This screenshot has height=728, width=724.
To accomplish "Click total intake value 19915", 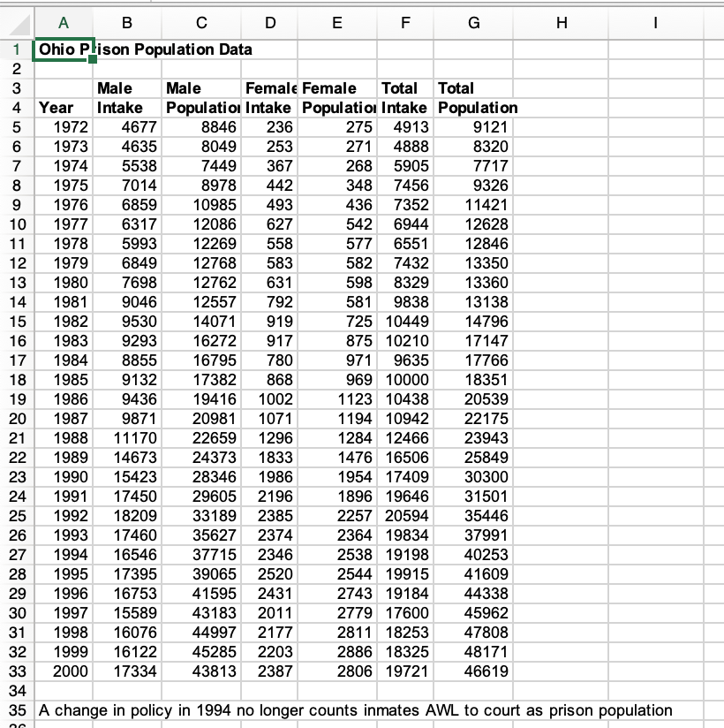I will pyautogui.click(x=405, y=575).
